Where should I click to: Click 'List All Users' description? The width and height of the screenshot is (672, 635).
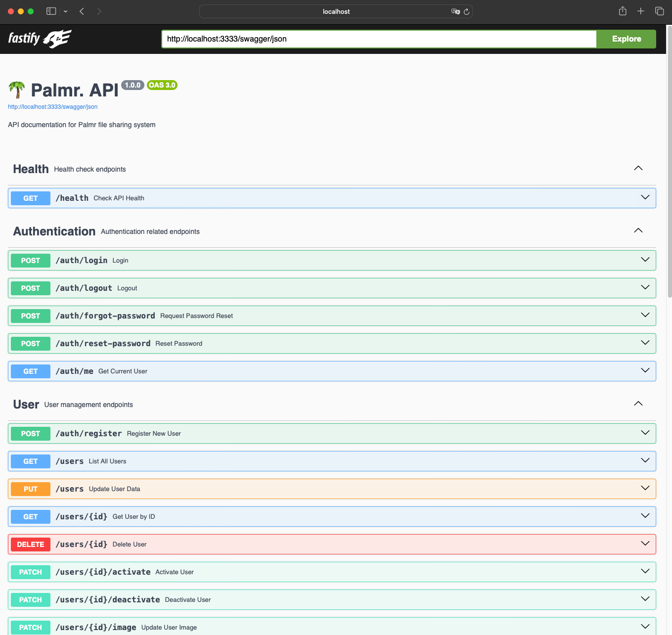tap(107, 461)
